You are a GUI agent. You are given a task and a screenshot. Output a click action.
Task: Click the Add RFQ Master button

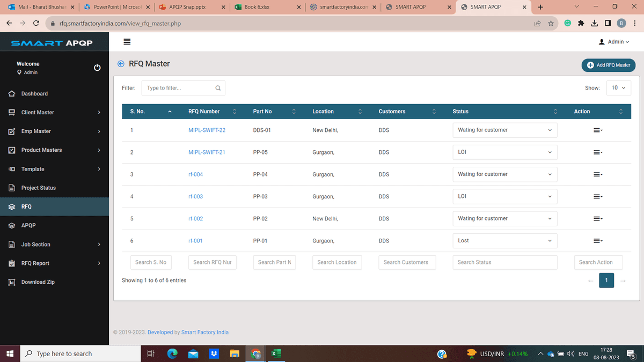pos(608,65)
